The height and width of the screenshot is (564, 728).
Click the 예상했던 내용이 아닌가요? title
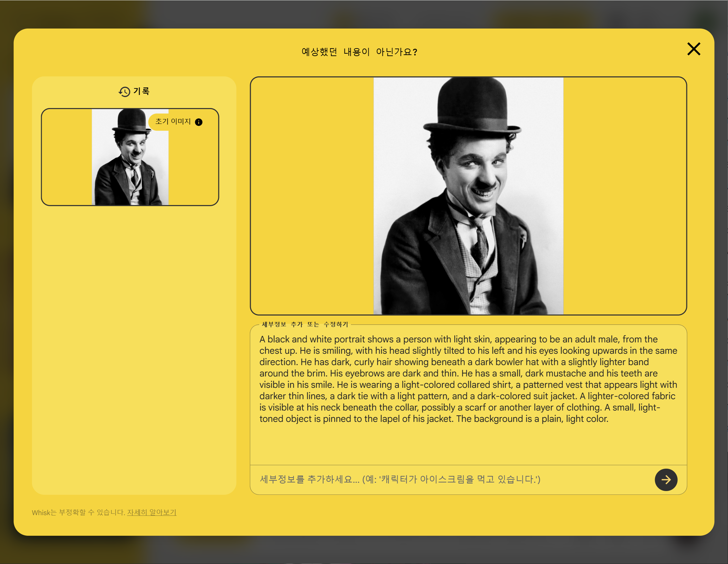(359, 52)
